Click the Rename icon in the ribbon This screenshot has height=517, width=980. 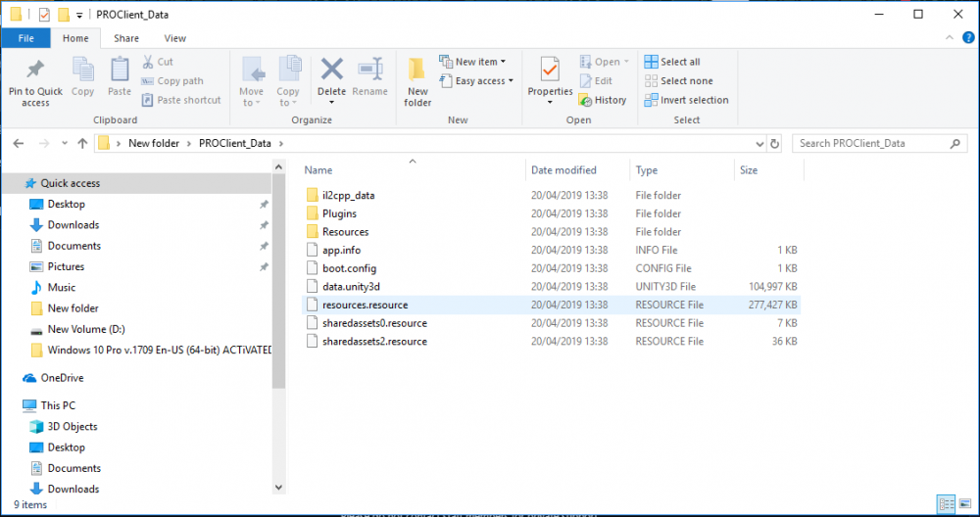[x=369, y=70]
